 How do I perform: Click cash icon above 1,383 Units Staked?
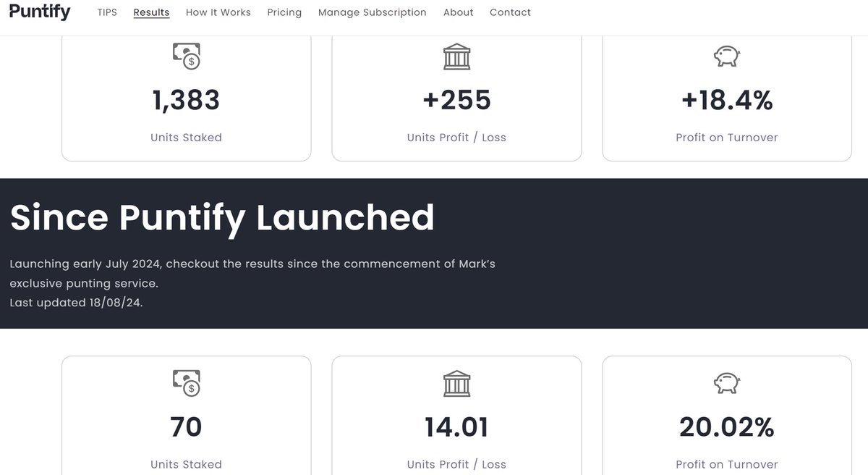(x=186, y=56)
